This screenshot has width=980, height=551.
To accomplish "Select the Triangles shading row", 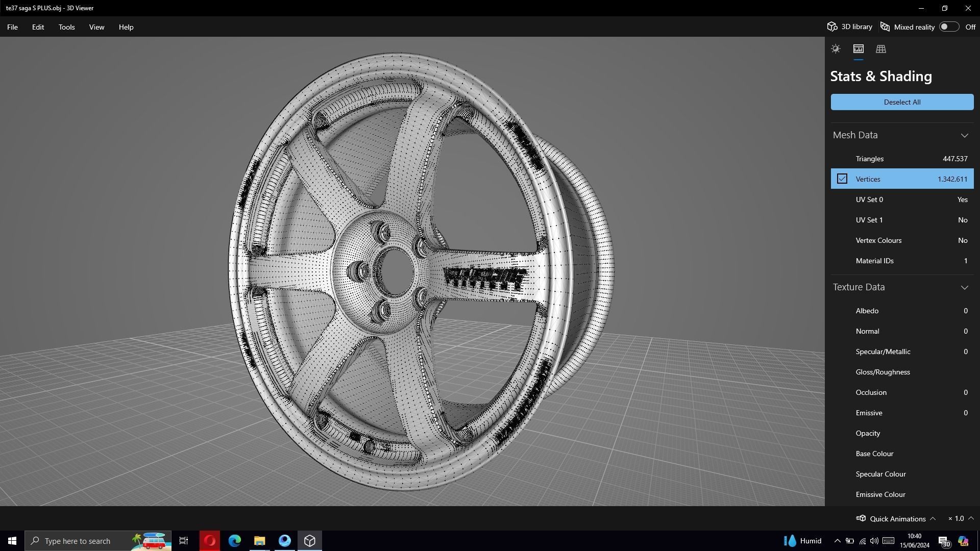I will pyautogui.click(x=902, y=159).
